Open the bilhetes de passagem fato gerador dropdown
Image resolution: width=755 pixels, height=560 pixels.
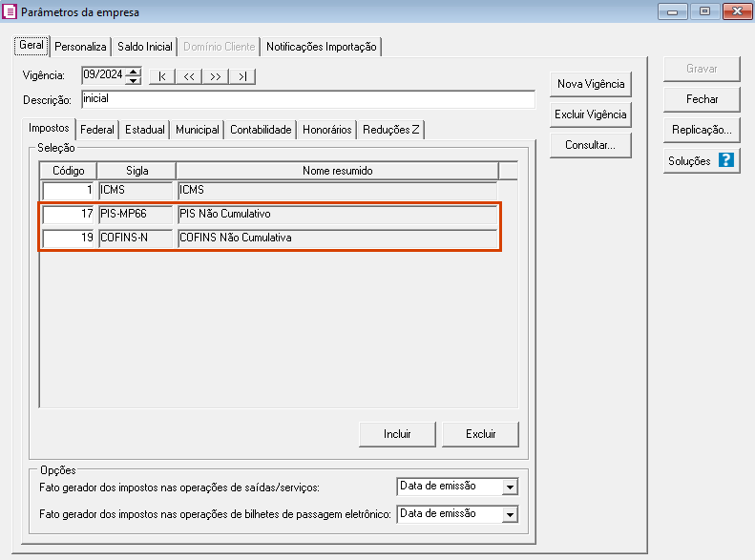click(x=510, y=515)
